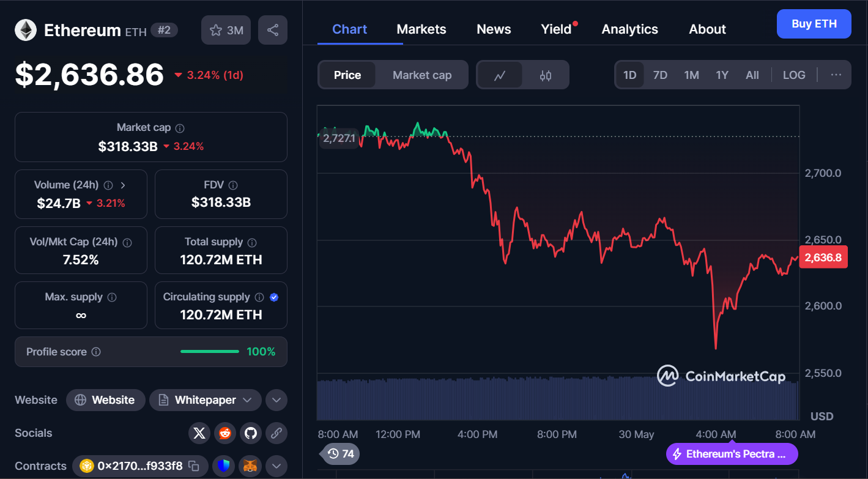The image size is (868, 479).
Task: Click the blue shield wallet icon
Action: (x=224, y=466)
